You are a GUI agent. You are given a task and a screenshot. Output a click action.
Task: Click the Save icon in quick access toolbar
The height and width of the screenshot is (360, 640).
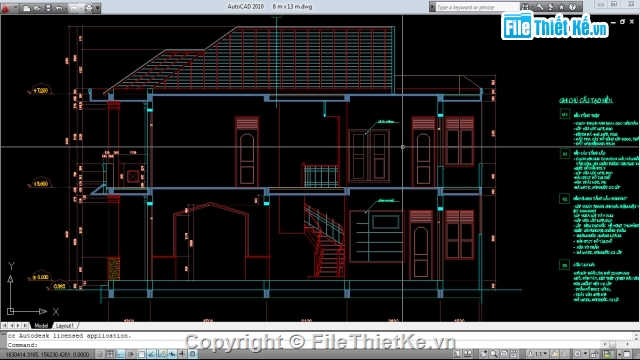coord(48,8)
